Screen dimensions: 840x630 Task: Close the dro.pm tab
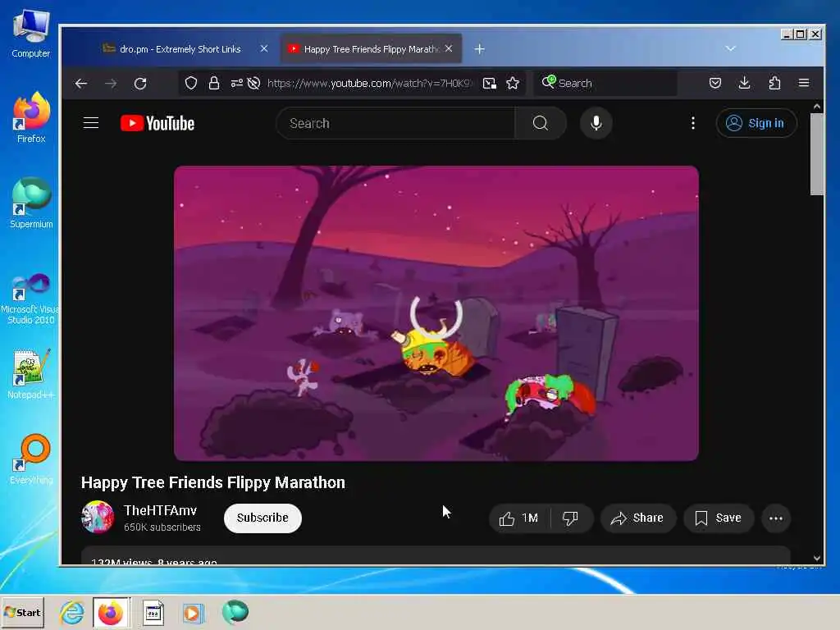coord(264,48)
